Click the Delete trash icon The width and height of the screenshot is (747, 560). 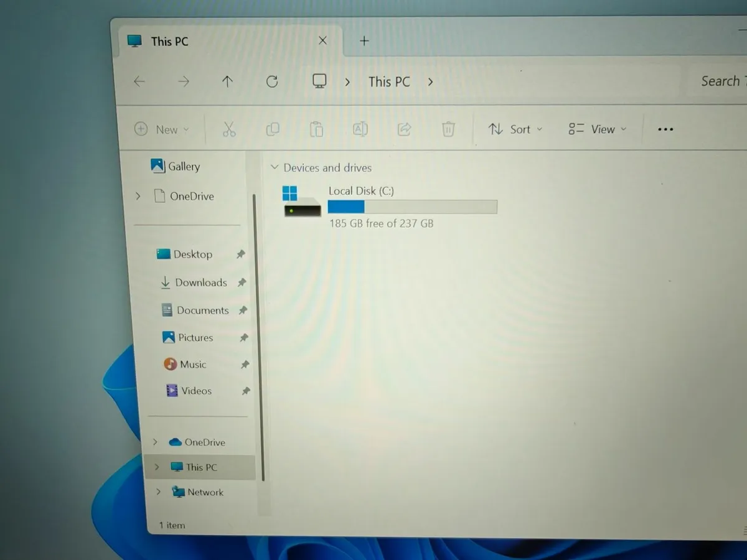(448, 129)
